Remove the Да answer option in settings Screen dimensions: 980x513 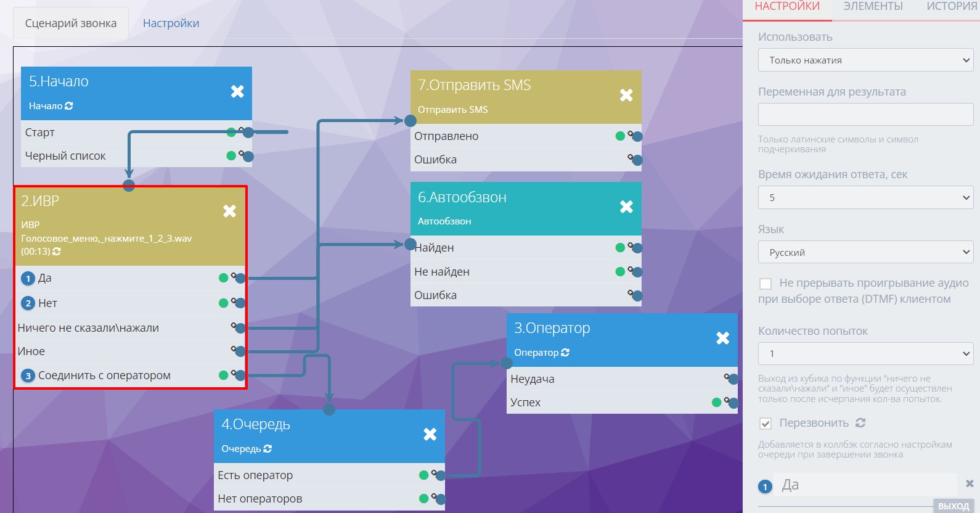(969, 484)
